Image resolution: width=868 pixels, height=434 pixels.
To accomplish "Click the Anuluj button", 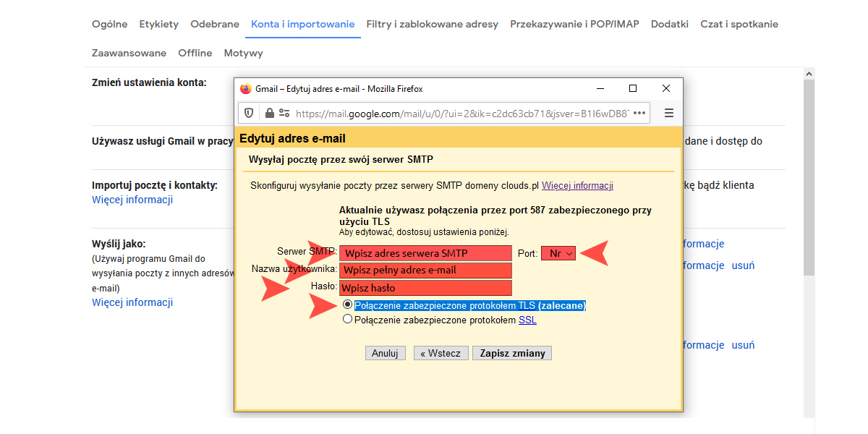I will click(x=386, y=353).
